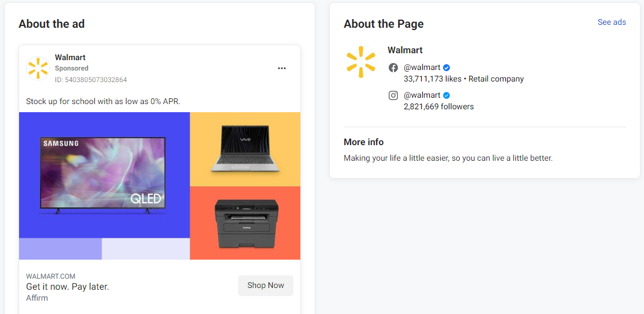This screenshot has height=314, width=644.
Task: Click the Facebook verified badge next to @walmart
Action: tap(446, 68)
